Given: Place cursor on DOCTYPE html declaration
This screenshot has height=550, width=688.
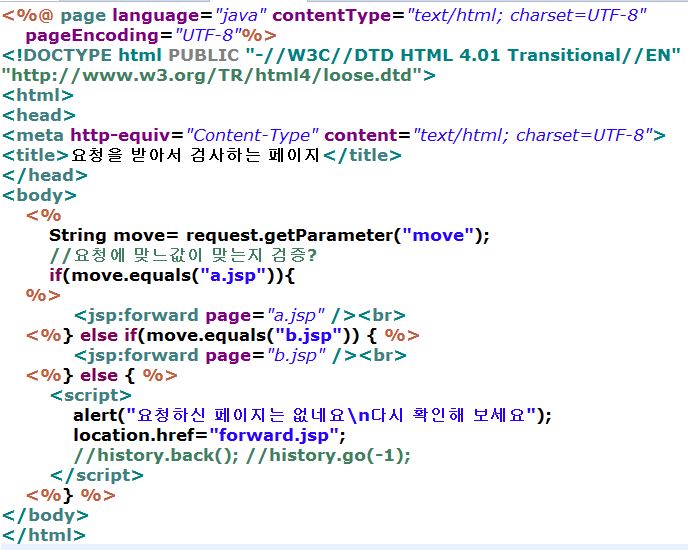Looking at the screenshot, I should pyautogui.click(x=341, y=55).
